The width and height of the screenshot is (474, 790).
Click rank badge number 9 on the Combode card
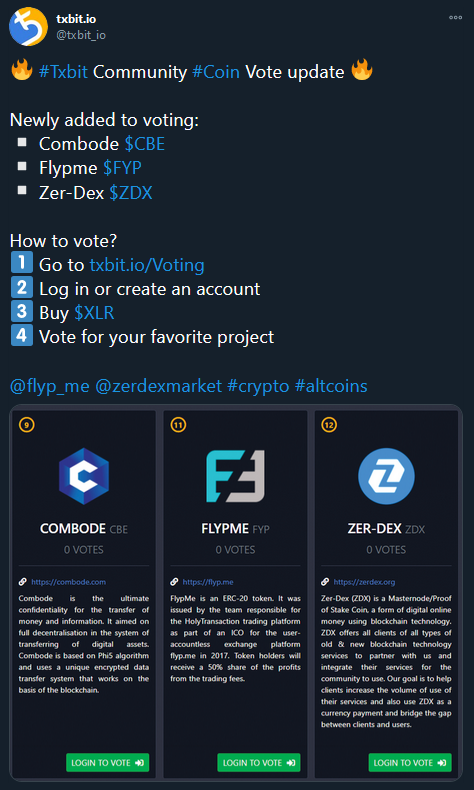click(x=26, y=425)
